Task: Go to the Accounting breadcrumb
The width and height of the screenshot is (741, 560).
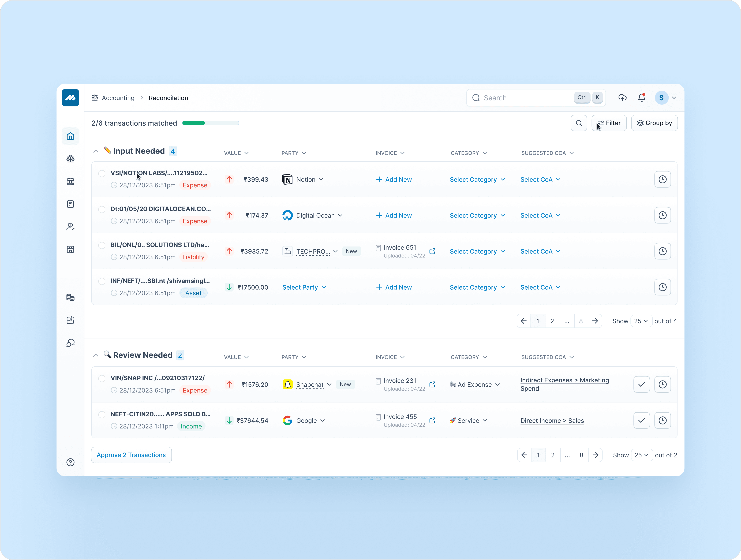Action: [x=118, y=98]
